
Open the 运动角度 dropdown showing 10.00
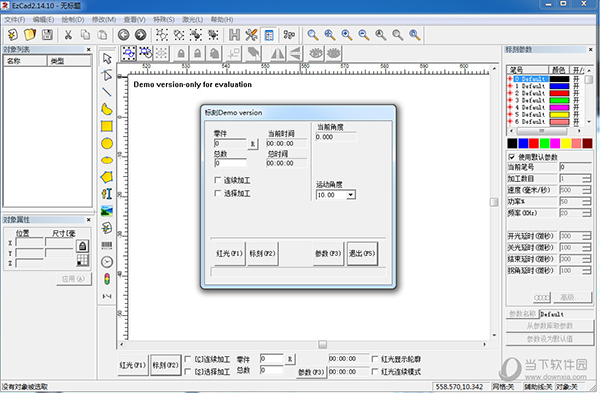click(x=351, y=195)
